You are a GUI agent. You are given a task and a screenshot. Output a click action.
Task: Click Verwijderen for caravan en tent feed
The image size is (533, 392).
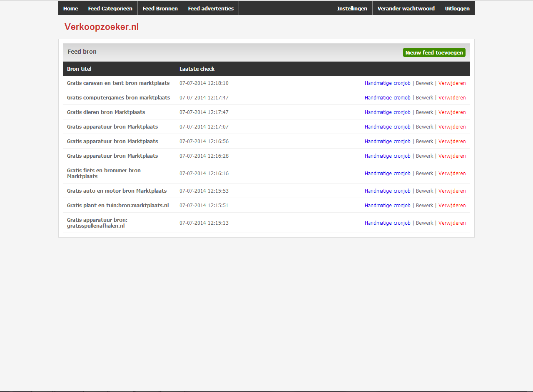point(452,83)
